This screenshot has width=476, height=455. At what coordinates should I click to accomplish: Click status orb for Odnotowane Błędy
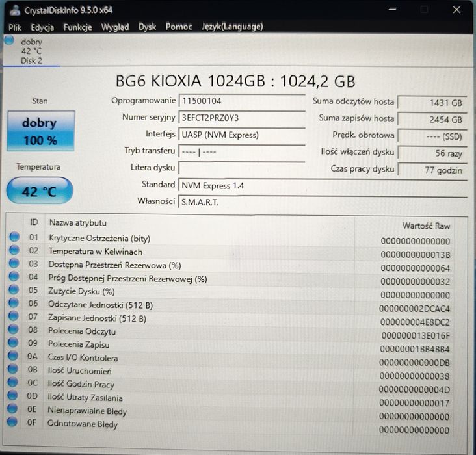point(12,422)
